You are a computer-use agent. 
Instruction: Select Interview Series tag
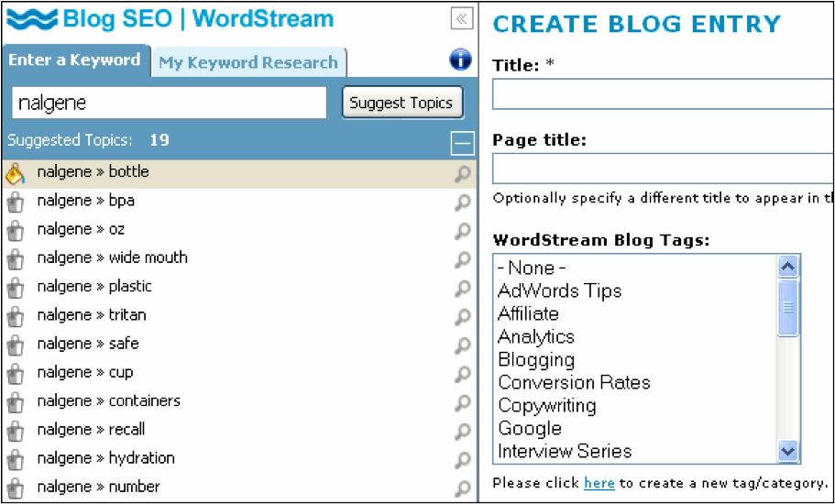pyautogui.click(x=565, y=452)
